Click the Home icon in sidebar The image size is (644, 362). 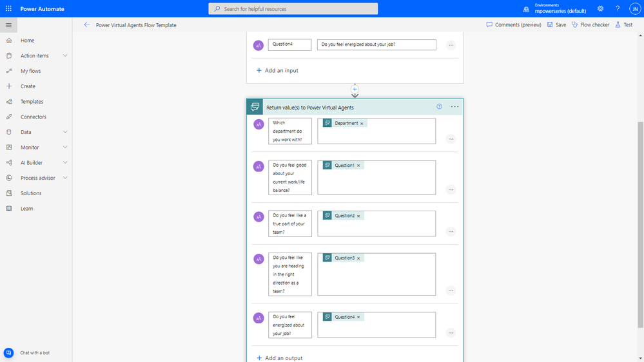click(x=9, y=40)
